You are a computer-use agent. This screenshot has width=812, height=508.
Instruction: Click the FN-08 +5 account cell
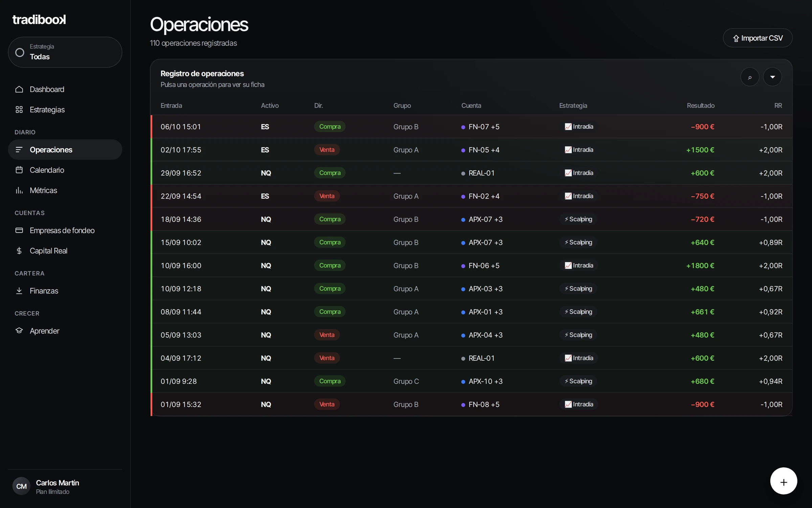480,404
